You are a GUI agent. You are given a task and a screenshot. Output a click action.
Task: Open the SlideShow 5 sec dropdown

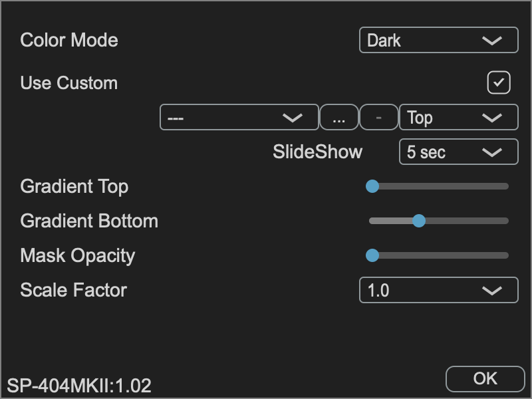458,152
